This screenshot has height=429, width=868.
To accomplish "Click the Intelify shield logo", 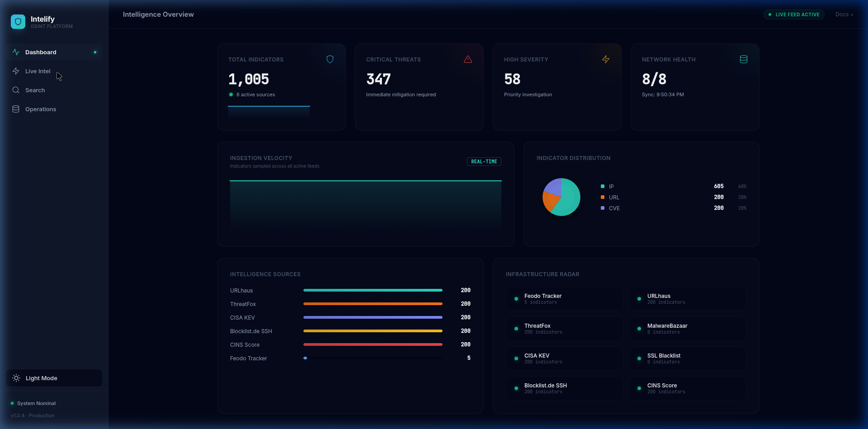I will pyautogui.click(x=18, y=21).
